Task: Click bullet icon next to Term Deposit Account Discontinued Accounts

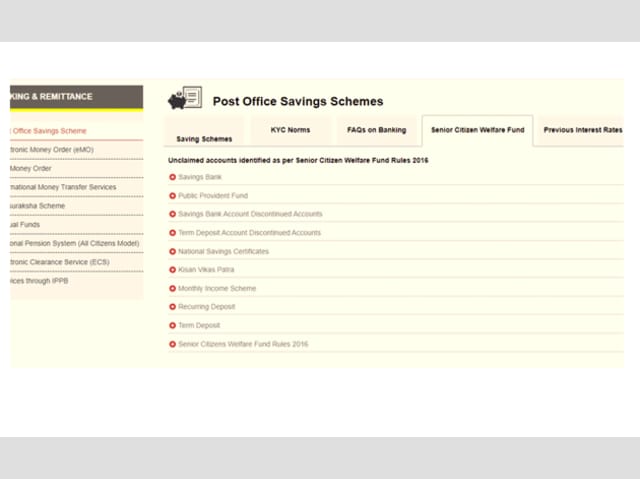Action: coord(172,233)
